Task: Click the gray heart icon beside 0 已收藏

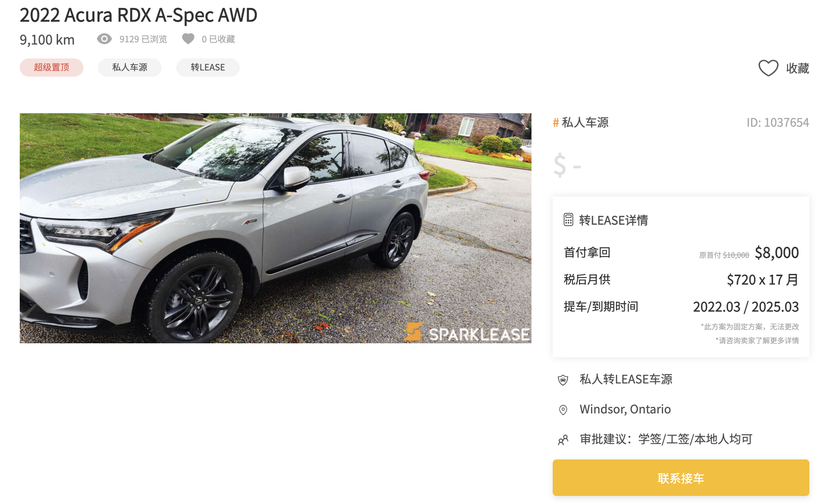Action: point(188,39)
